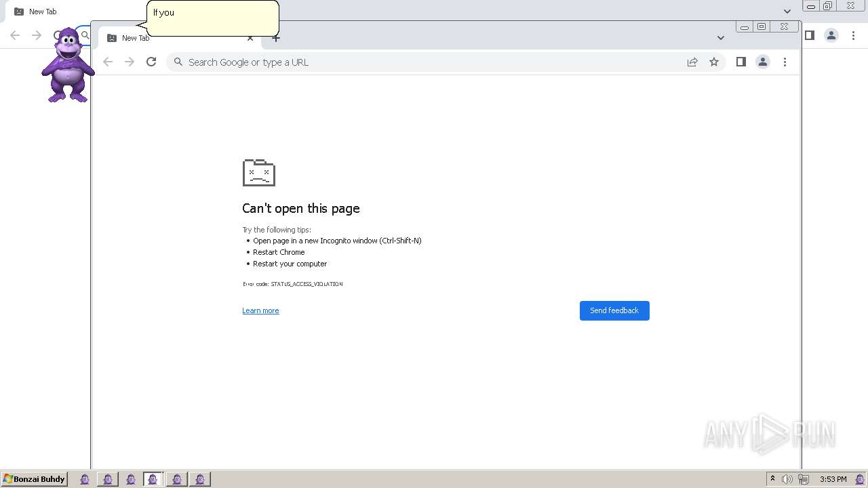868x488 pixels.
Task: Select third Bonzi taskbar icon
Action: pos(131,479)
